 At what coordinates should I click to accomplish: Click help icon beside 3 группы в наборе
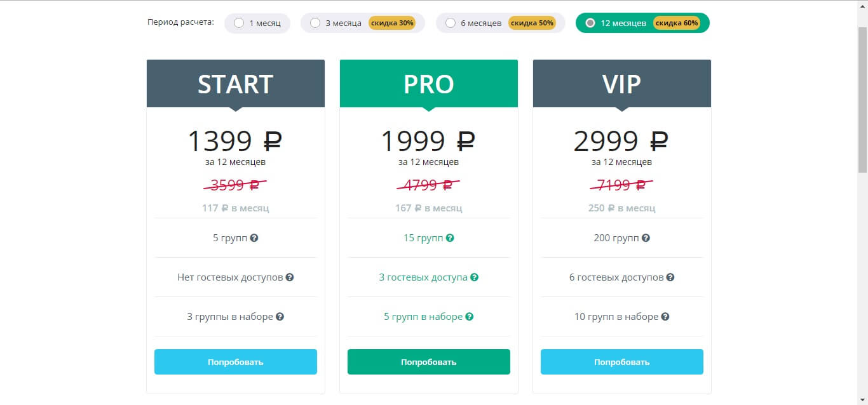click(x=280, y=317)
